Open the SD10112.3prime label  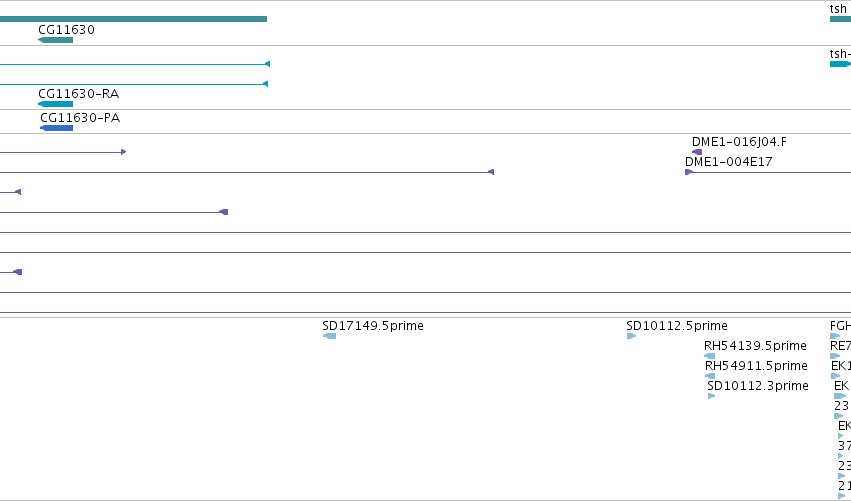758,386
